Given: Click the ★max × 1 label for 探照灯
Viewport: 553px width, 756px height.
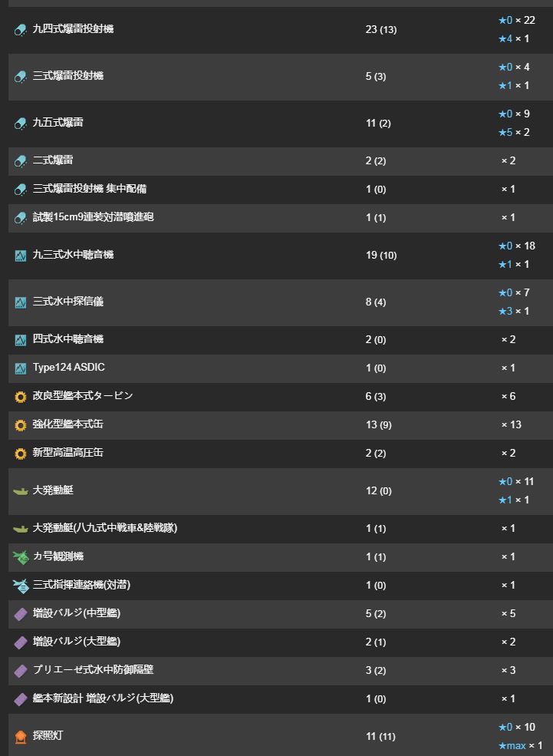Looking at the screenshot, I should (520, 745).
